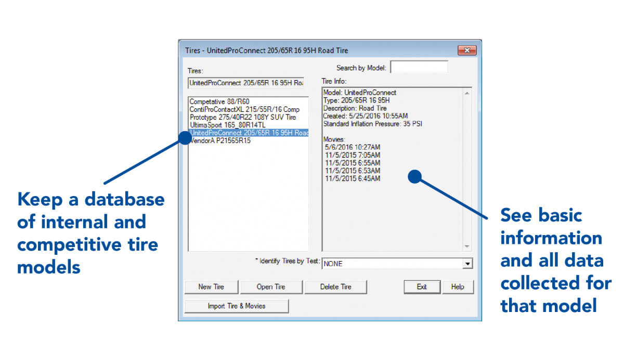Pick VendorA P21565R15 from the list

[x=220, y=141]
